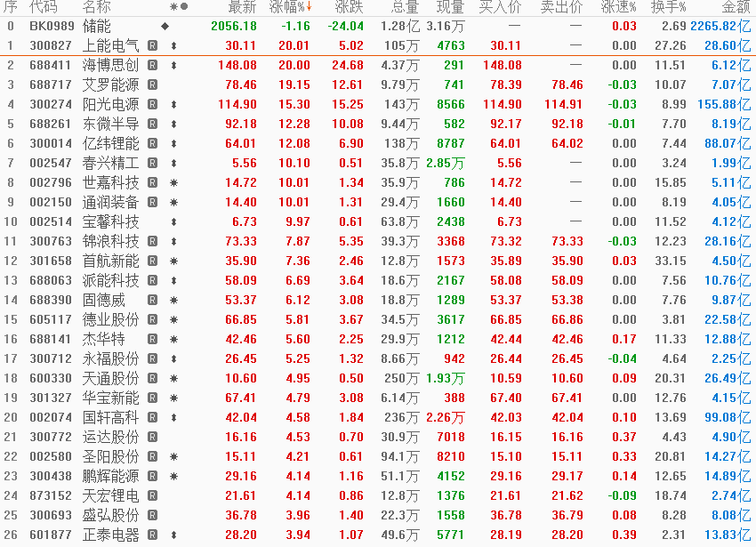Select stock name 上能电气
Screen dimensions: 756x547
[x=111, y=46]
